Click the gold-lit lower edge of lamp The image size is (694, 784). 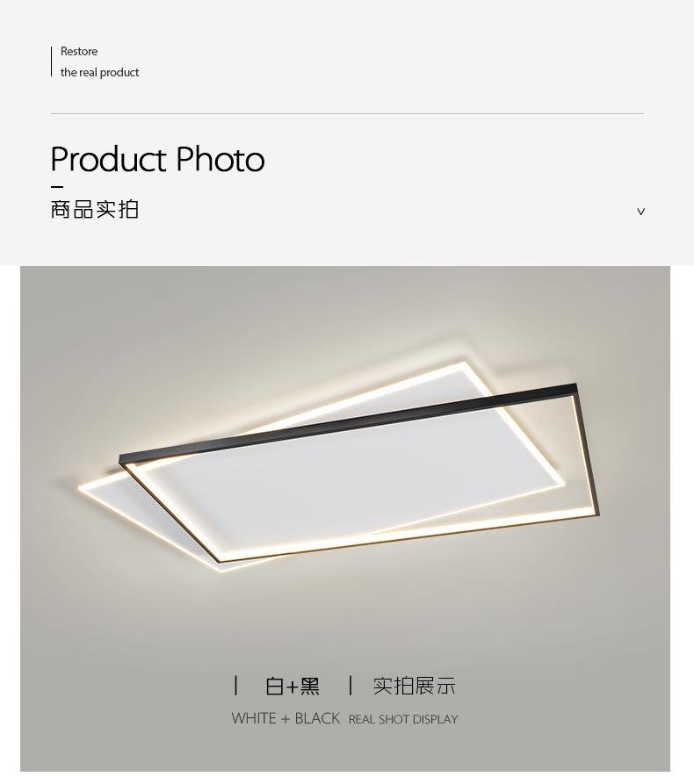pos(410,537)
